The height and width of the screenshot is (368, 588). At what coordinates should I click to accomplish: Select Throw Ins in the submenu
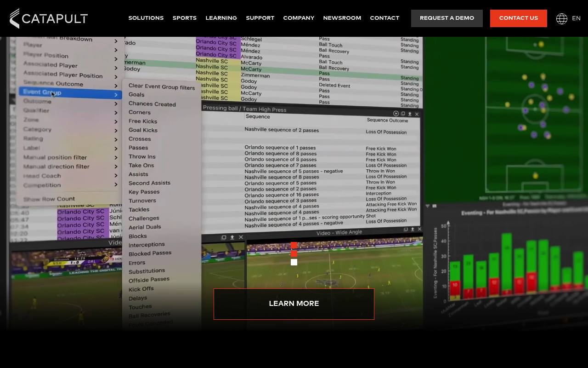point(142,156)
